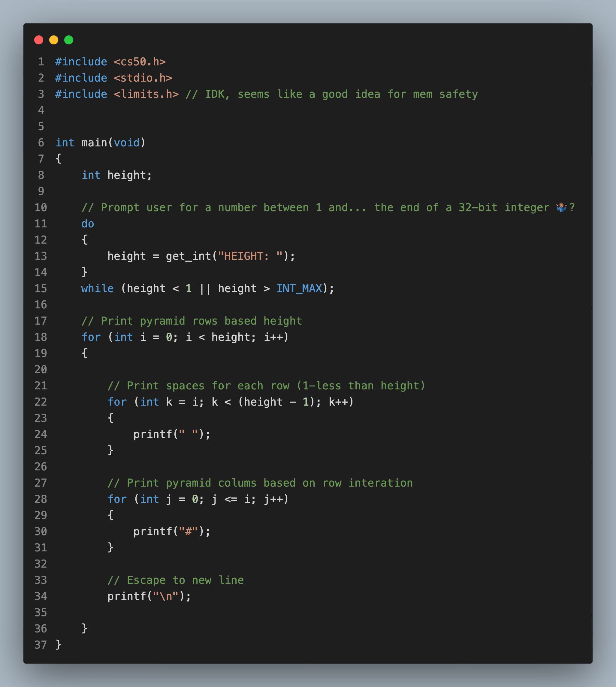Screen dimensions: 616x687
Task: Click the opening brace on line 19
Action: pyautogui.click(x=85, y=353)
